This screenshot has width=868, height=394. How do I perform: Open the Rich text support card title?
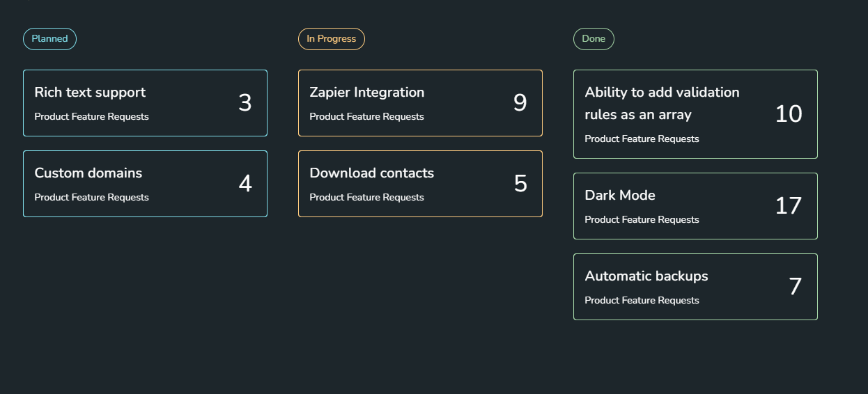(x=90, y=93)
